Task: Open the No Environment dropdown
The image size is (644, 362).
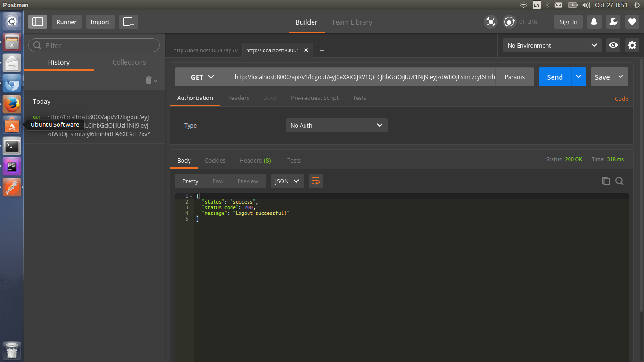Action: point(551,45)
